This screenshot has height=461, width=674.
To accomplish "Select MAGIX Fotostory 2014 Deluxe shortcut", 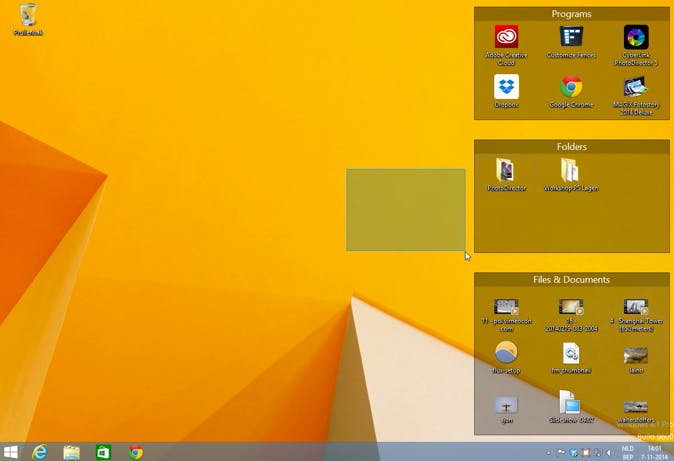I will (636, 95).
